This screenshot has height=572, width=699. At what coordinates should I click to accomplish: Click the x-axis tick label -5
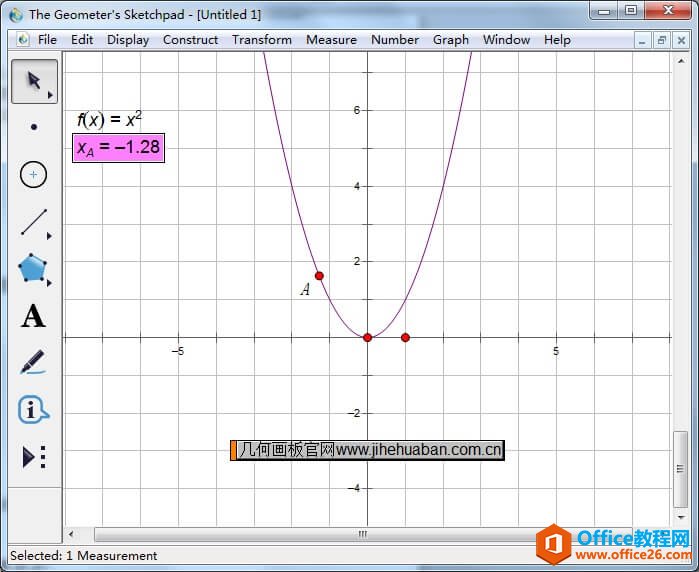[x=178, y=351]
